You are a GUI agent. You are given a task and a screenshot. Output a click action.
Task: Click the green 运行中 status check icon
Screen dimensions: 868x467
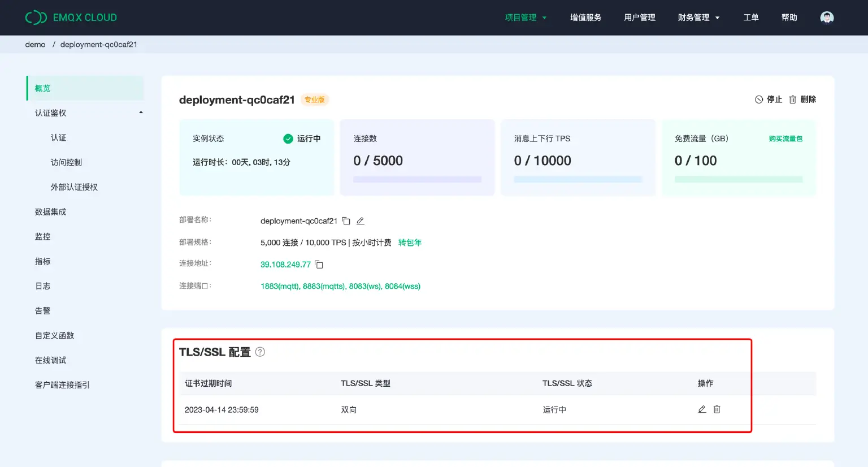pos(287,138)
